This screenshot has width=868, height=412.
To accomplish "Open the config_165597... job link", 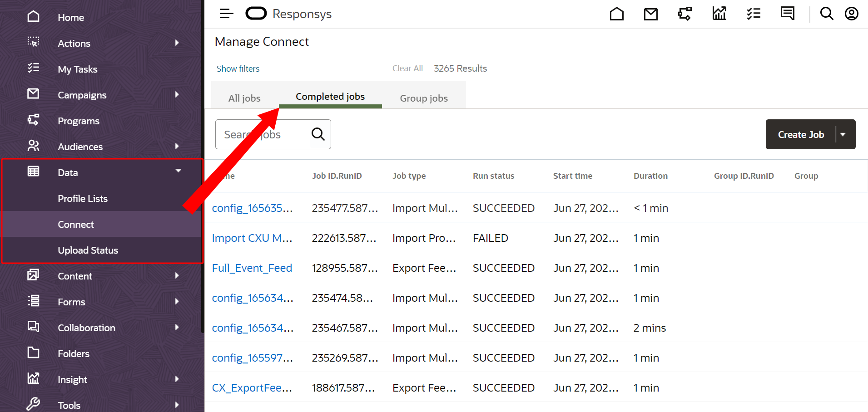I will [253, 358].
